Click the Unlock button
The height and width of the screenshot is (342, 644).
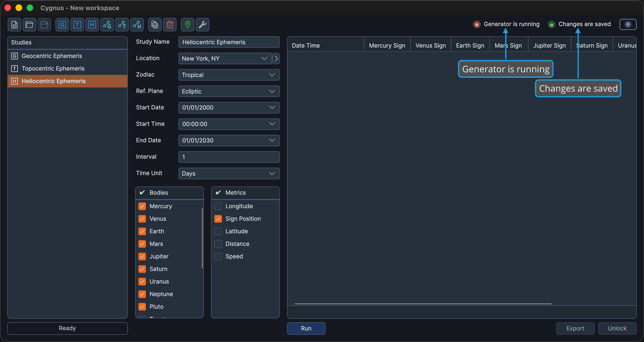click(x=617, y=328)
